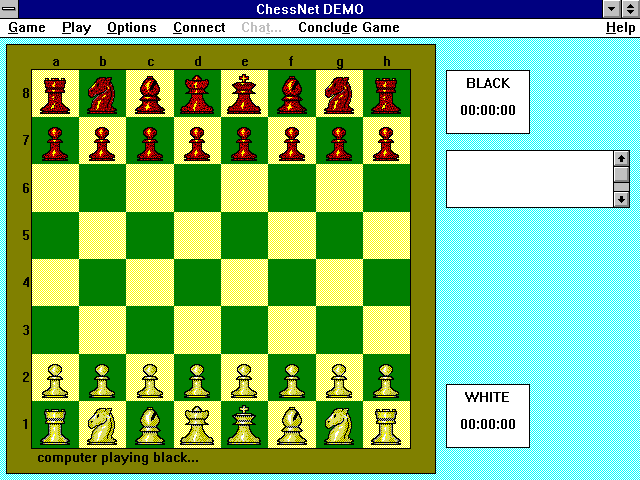Click the move list scrollbar thumb
The width and height of the screenshot is (640, 480).
click(x=621, y=174)
